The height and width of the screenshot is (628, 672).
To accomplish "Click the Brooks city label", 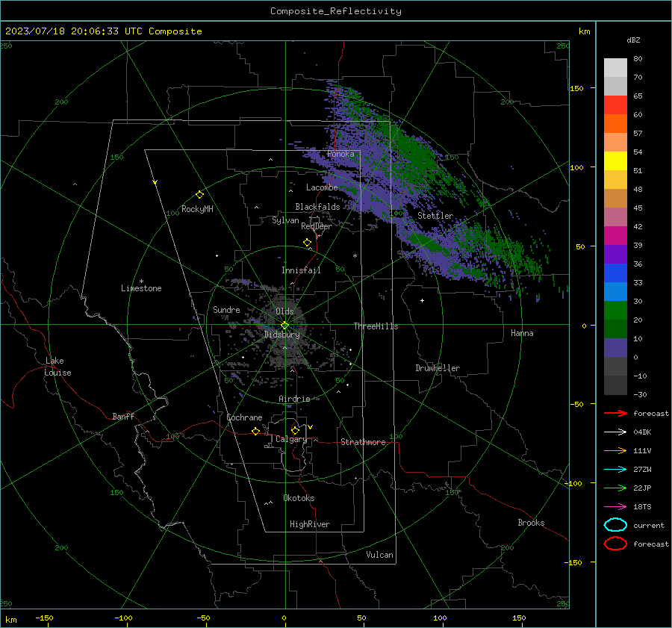I will click(x=531, y=523).
